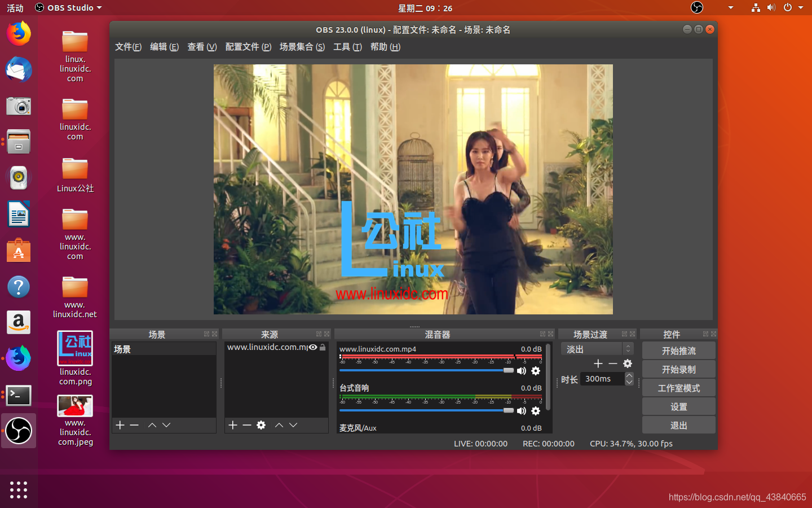This screenshot has height=508, width=812.
Task: Click 开始录制 to start recording
Action: point(679,369)
